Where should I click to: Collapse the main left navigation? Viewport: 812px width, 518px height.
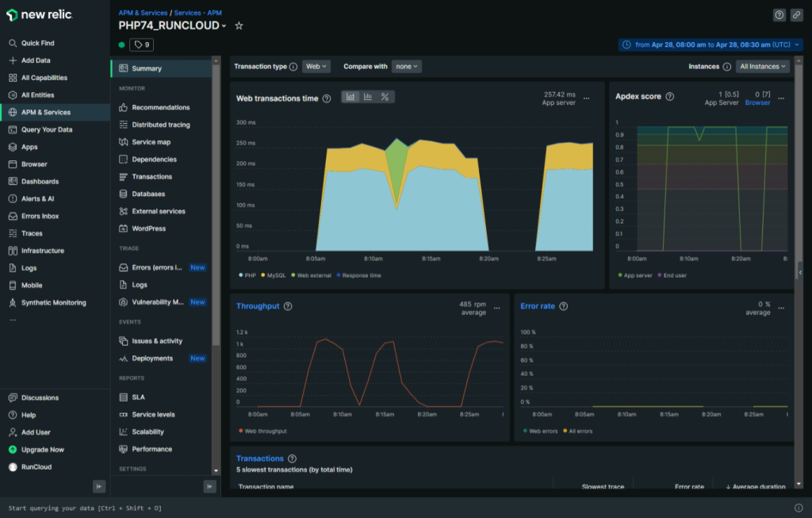[x=99, y=486]
